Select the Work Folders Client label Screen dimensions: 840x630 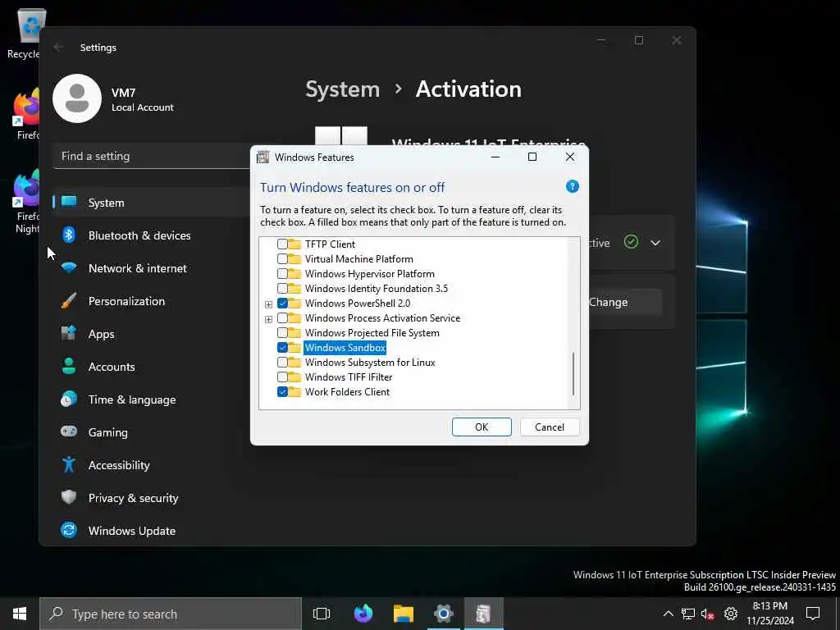click(x=347, y=391)
